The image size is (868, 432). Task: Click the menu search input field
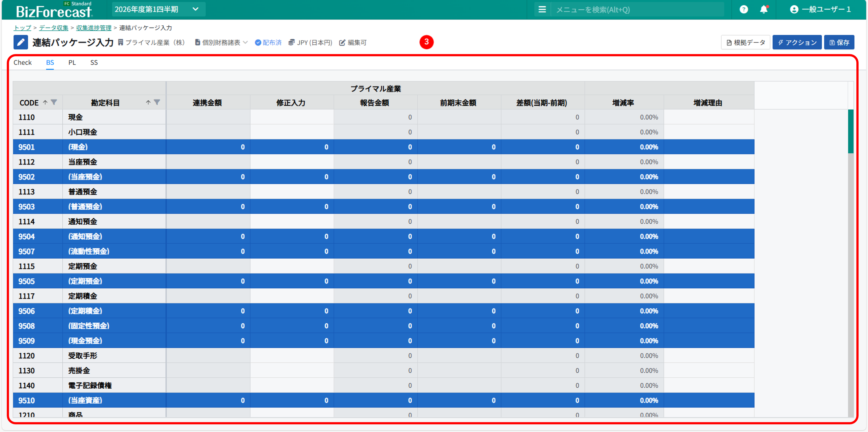(x=637, y=9)
